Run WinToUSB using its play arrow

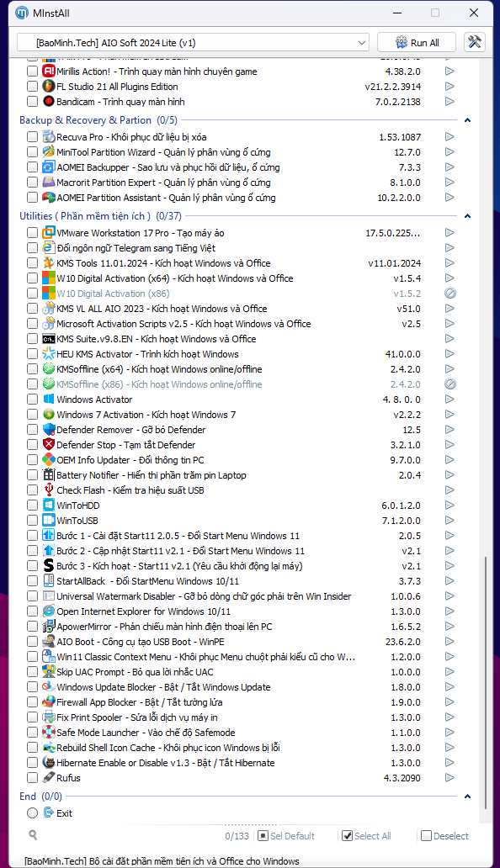[449, 521]
